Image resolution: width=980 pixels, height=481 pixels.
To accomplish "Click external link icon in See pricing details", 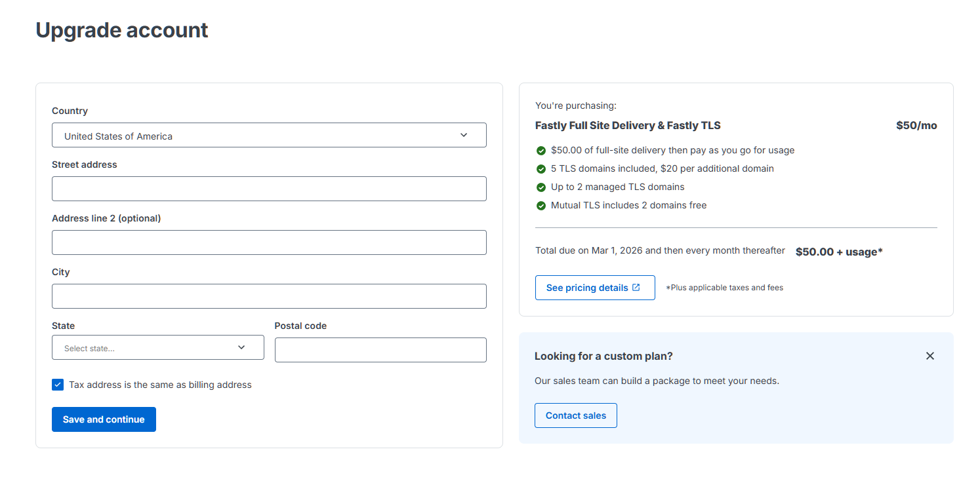I will [636, 288].
